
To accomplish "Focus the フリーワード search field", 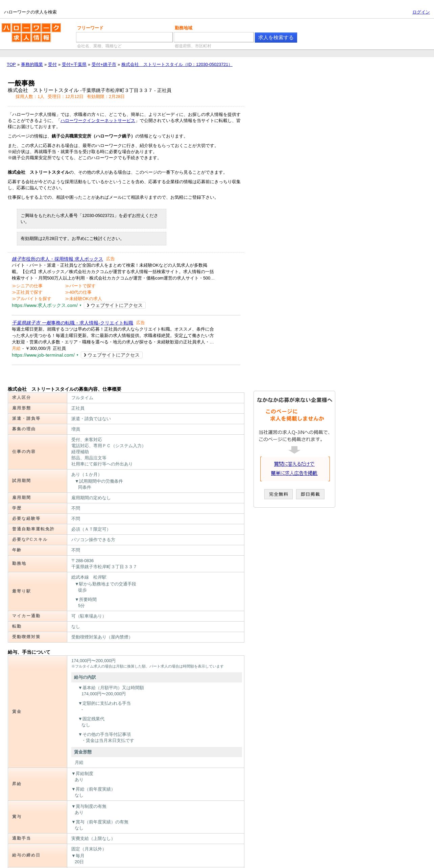I will 124,37.
